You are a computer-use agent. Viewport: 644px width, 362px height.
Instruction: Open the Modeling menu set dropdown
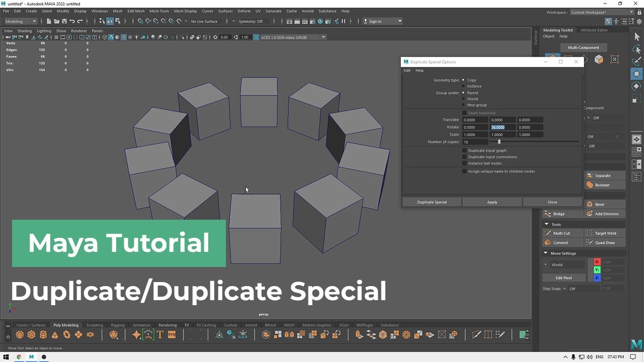21,21
